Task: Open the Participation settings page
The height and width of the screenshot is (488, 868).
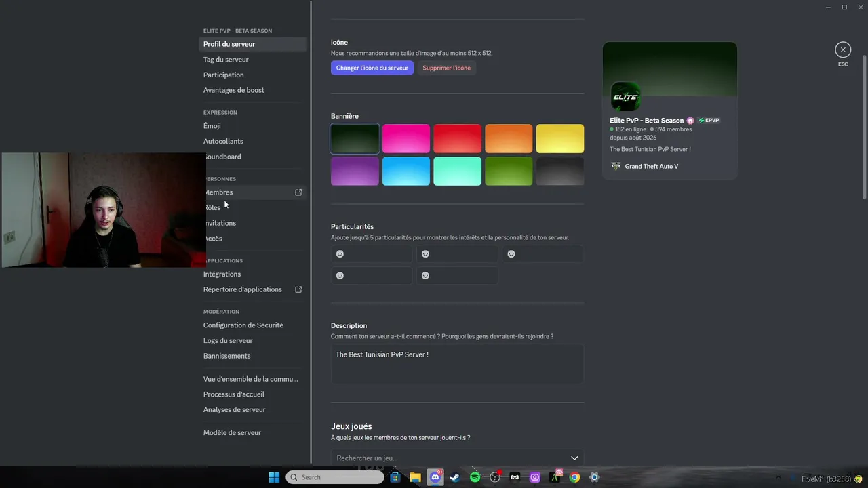Action: [x=252, y=75]
